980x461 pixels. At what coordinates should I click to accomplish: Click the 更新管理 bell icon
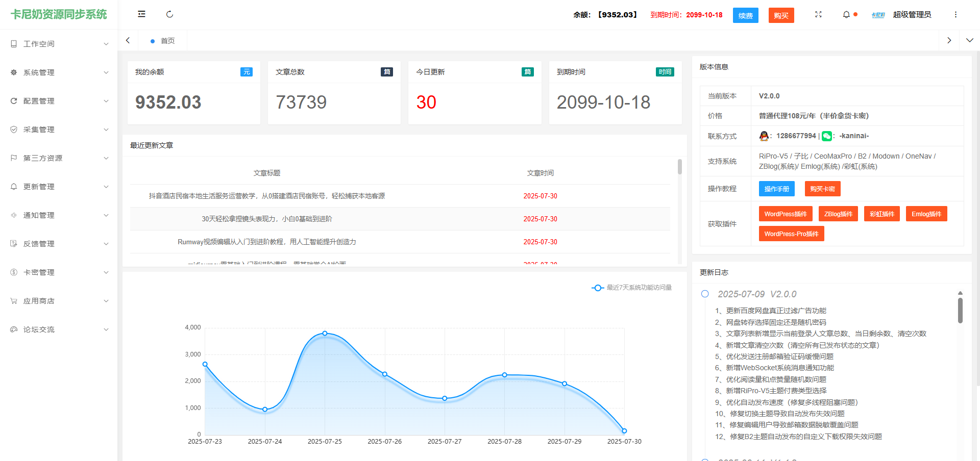point(14,187)
